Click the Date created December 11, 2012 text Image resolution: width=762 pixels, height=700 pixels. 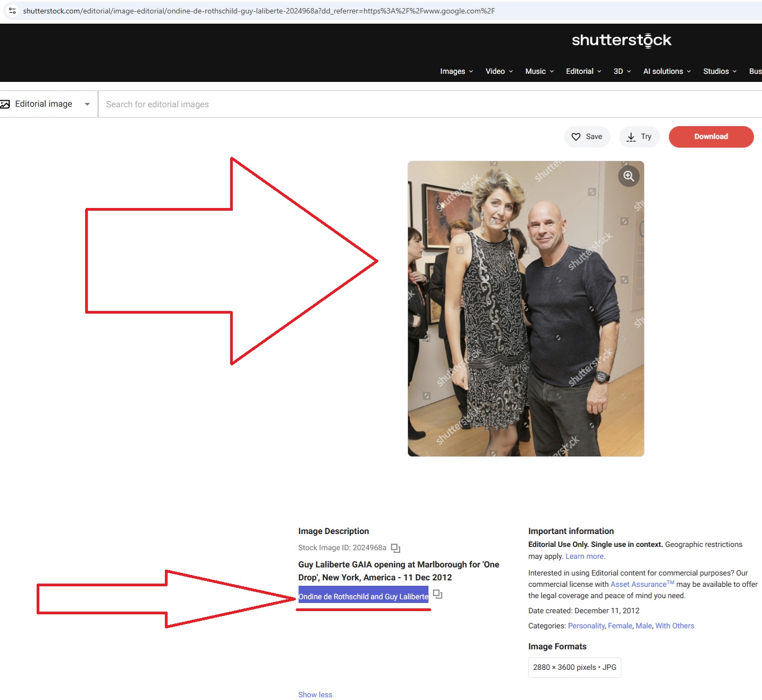point(584,611)
